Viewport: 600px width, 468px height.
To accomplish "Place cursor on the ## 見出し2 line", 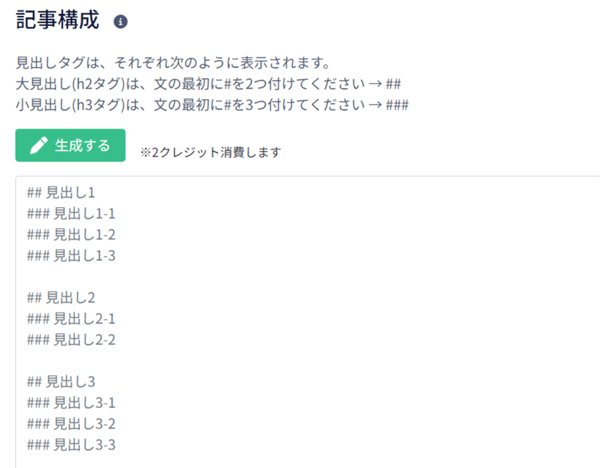I will coord(61,298).
